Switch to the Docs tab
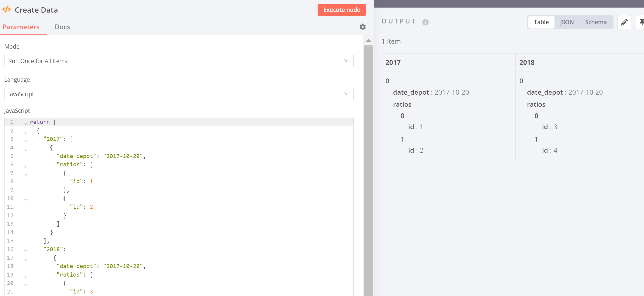 coord(62,27)
